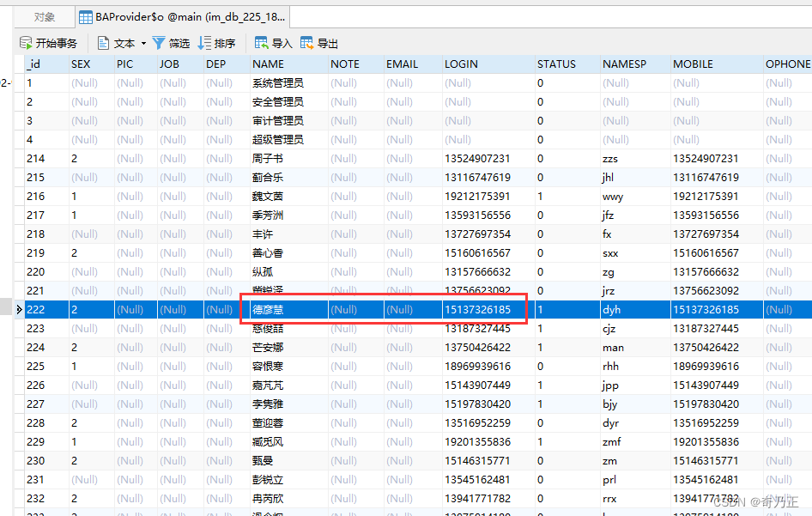This screenshot has width=812, height=516.
Task: Open the Text (文本) dropdown arrow
Action: point(143,44)
